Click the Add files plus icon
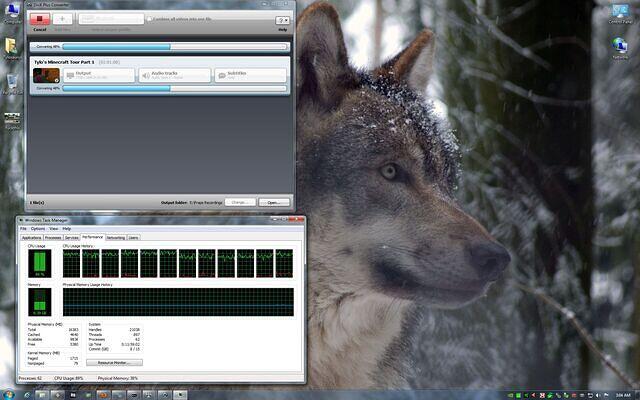This screenshot has height=400, width=640. [62, 18]
